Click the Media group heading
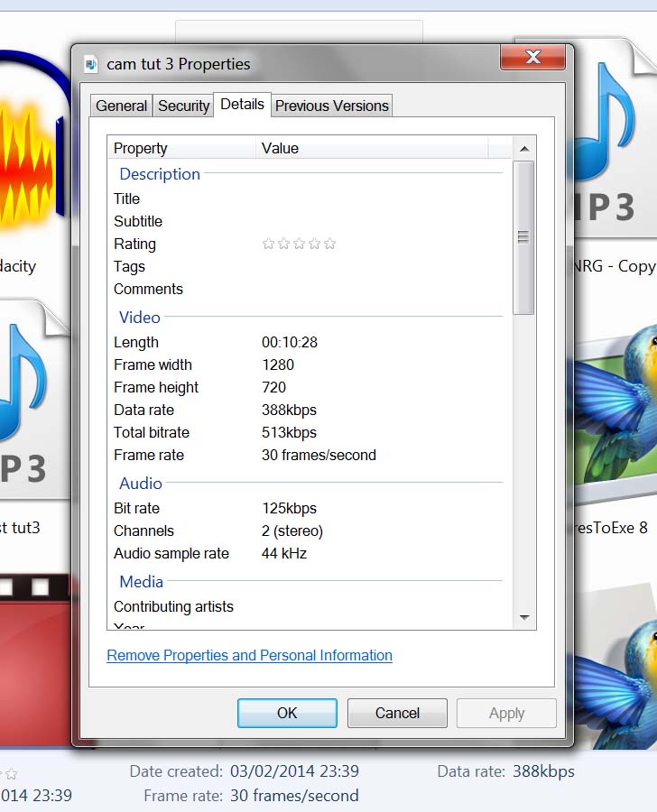This screenshot has width=657, height=812. click(141, 582)
